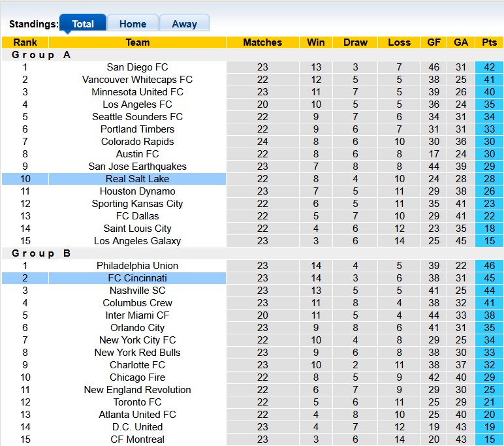
Task: Click the Rank column header
Action: tap(25, 42)
